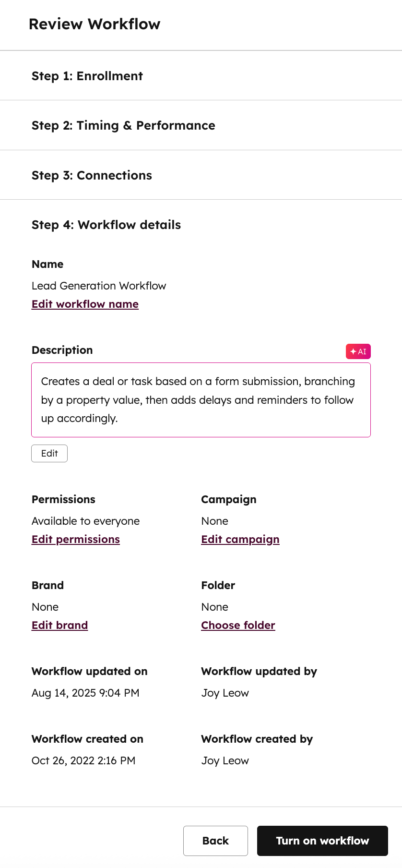The image size is (402, 868).
Task: Select the workflow name Lead Generation Workflow
Action: (98, 286)
